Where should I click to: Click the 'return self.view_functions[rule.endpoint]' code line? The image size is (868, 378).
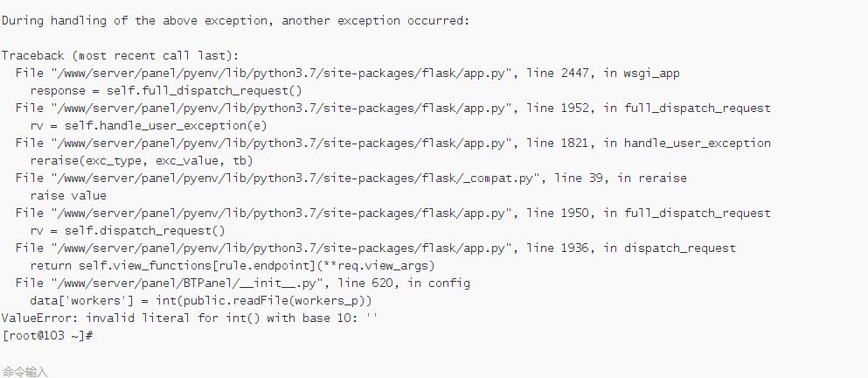click(233, 265)
